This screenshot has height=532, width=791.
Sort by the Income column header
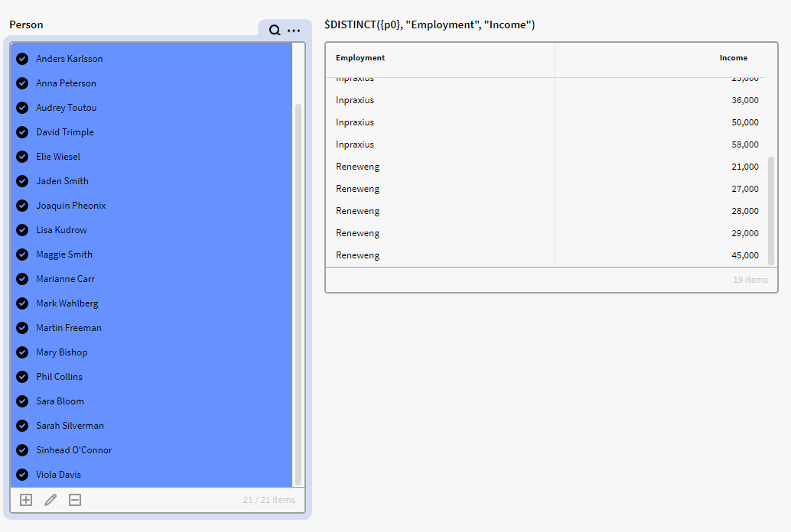click(x=733, y=58)
